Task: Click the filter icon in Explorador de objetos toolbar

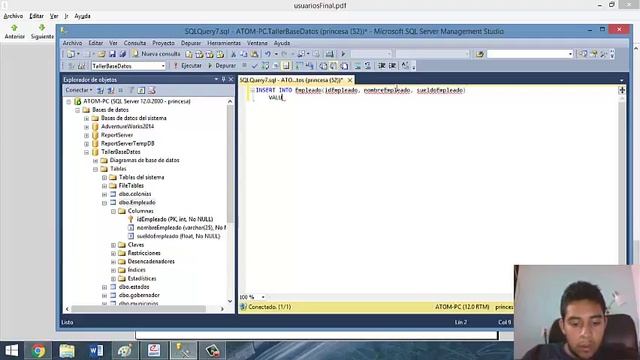Action: pos(131,90)
